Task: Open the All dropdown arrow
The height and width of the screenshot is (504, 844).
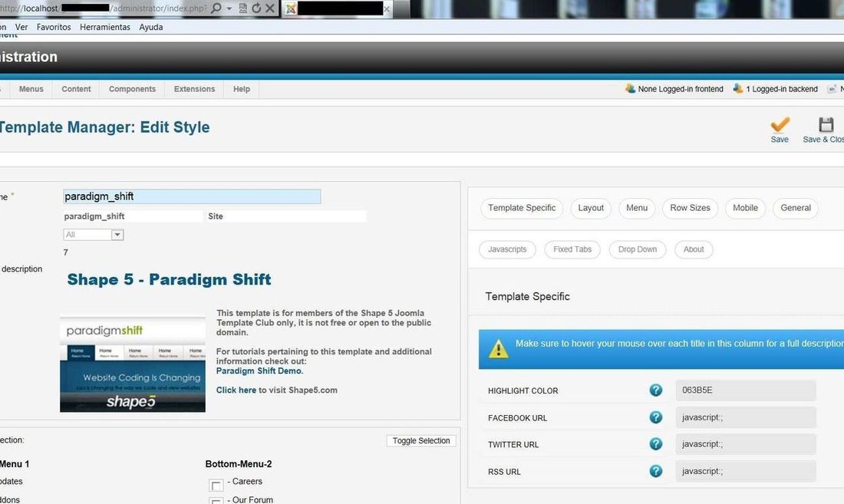Action: tap(117, 235)
